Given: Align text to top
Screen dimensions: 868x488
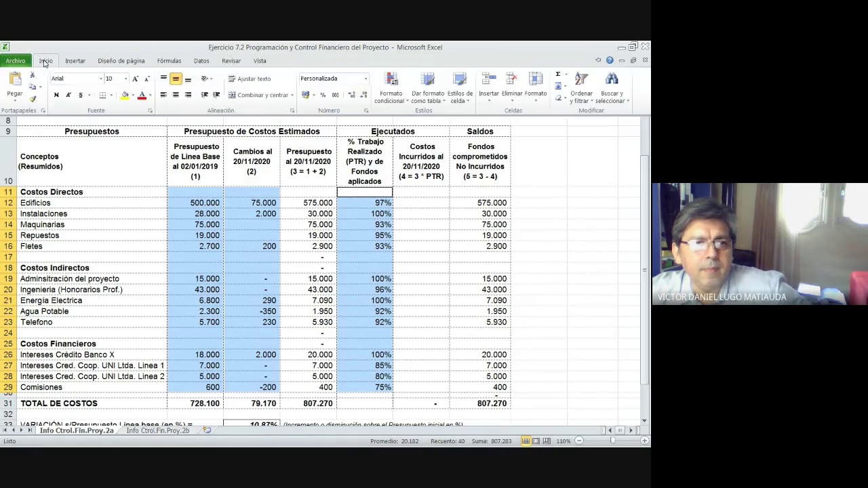Looking at the screenshot, I should tap(163, 79).
